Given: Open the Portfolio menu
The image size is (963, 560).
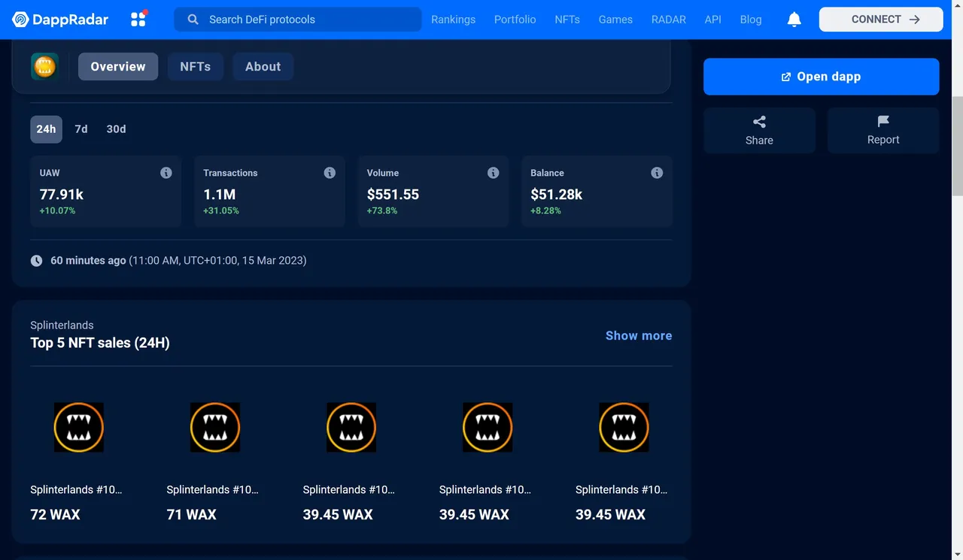Looking at the screenshot, I should click(515, 20).
